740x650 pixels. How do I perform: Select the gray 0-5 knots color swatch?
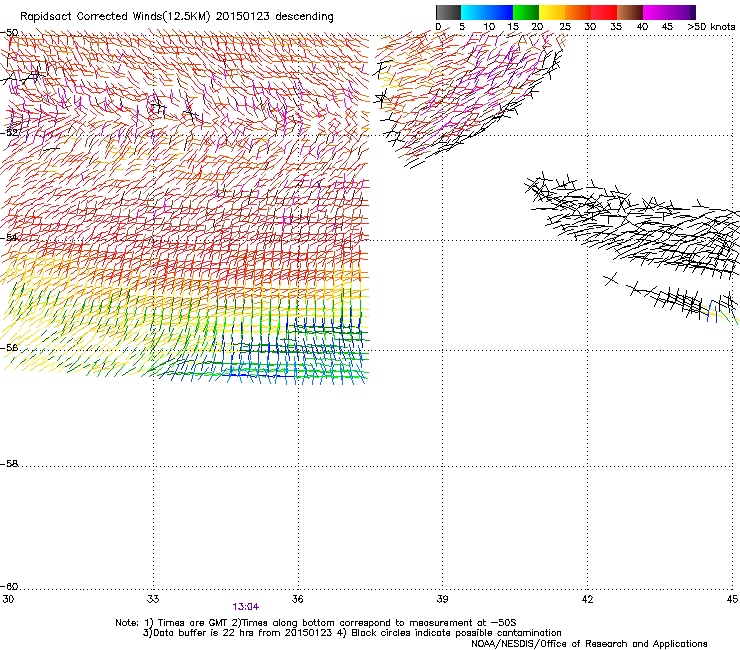(x=448, y=12)
